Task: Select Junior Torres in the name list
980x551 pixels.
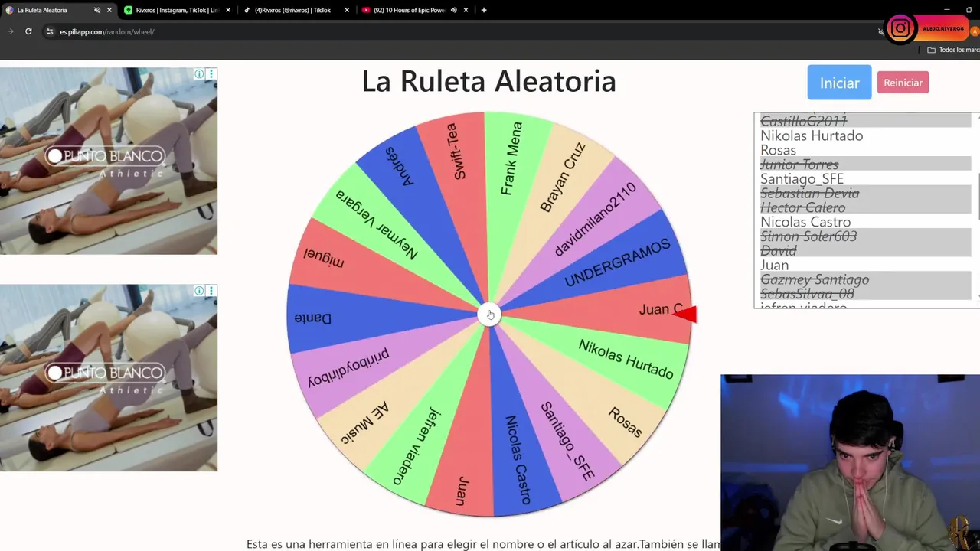Action: click(x=865, y=165)
